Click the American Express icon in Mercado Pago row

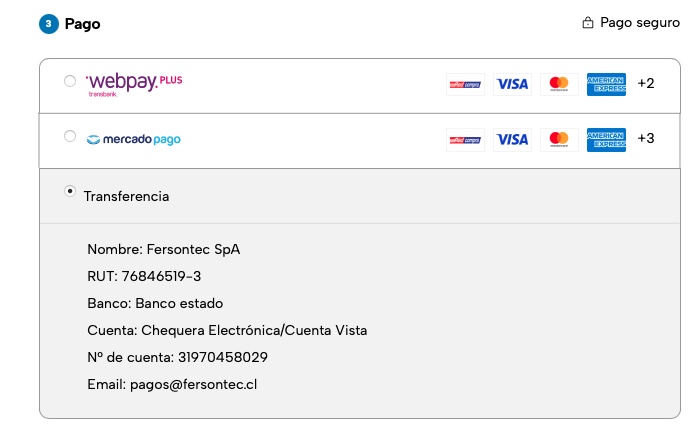pyautogui.click(x=606, y=139)
